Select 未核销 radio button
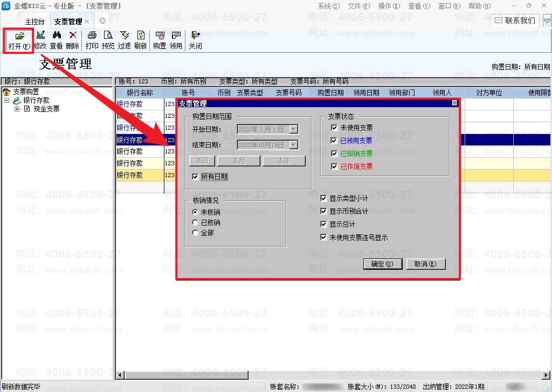 pyautogui.click(x=195, y=212)
